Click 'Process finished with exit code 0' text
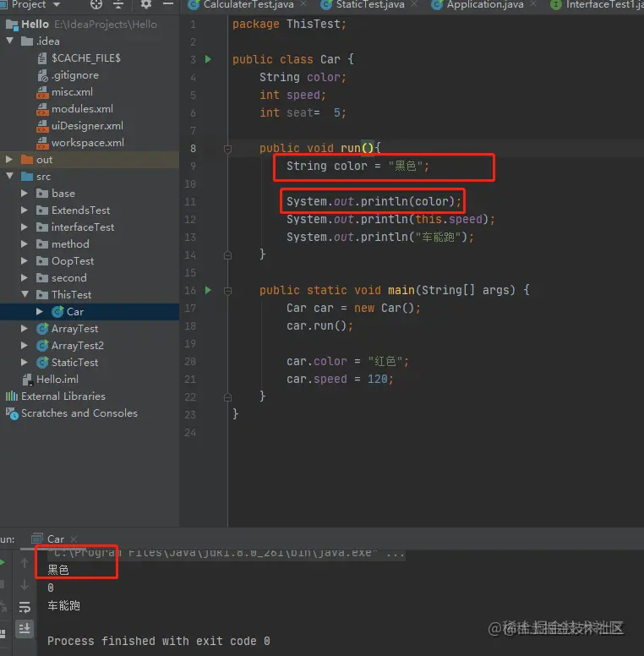644x656 pixels. pos(159,641)
